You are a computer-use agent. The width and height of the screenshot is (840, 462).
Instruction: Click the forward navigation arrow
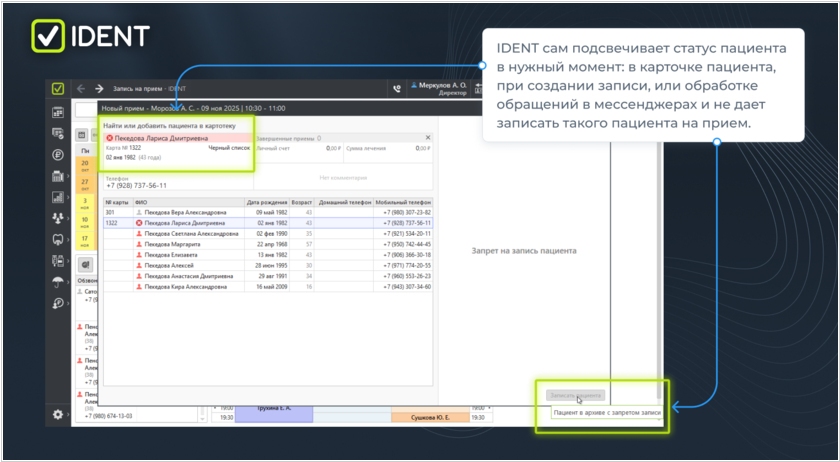(x=99, y=89)
